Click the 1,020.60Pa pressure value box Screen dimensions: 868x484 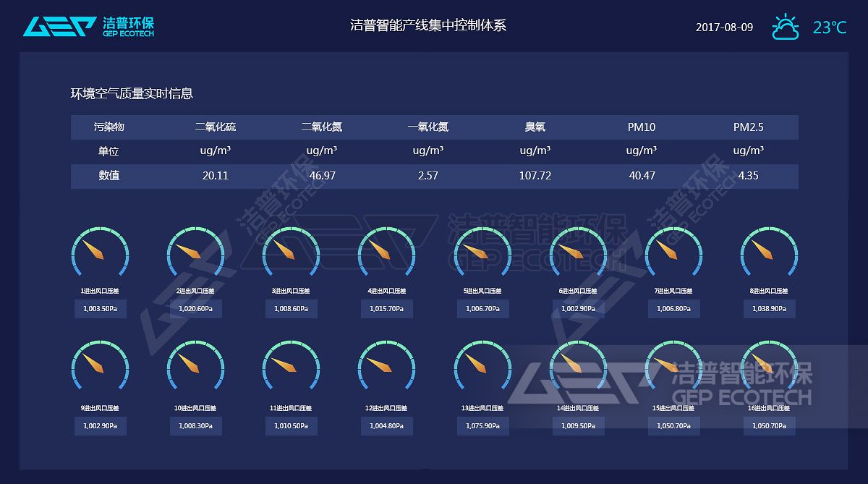[195, 309]
